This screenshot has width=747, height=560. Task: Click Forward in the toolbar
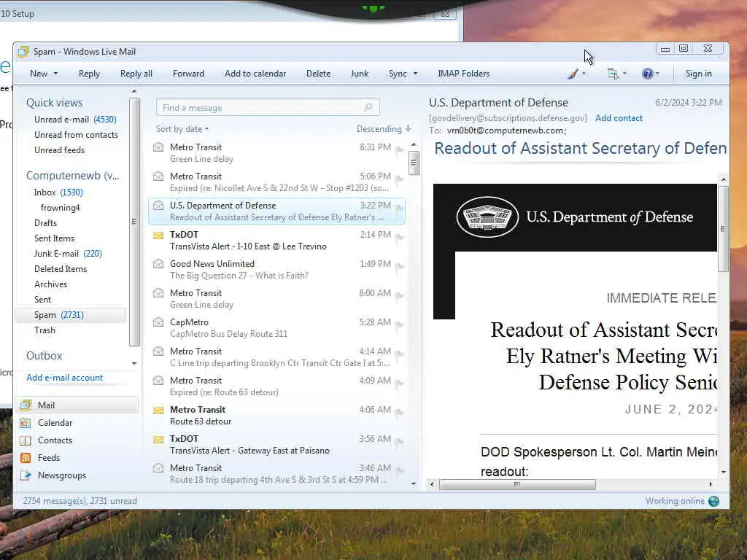coord(188,74)
